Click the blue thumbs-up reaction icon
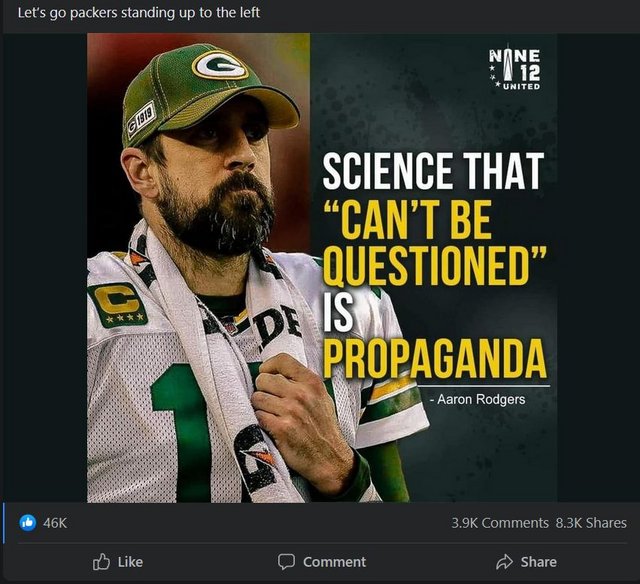 28,522
